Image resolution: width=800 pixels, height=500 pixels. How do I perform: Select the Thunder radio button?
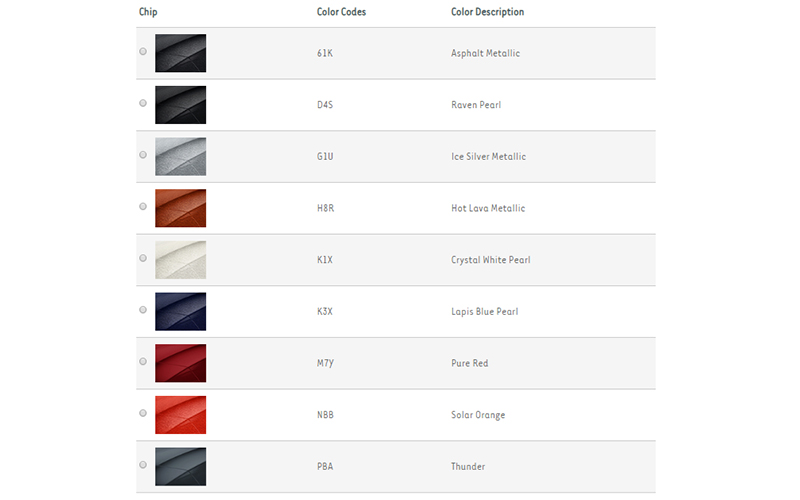143,465
